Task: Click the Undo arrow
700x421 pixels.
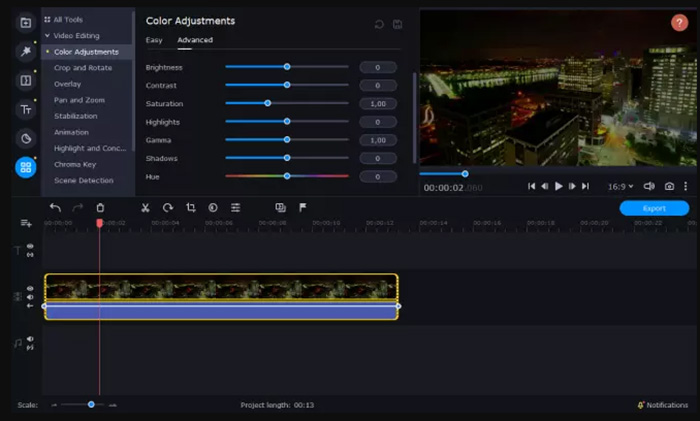Action: pos(55,208)
